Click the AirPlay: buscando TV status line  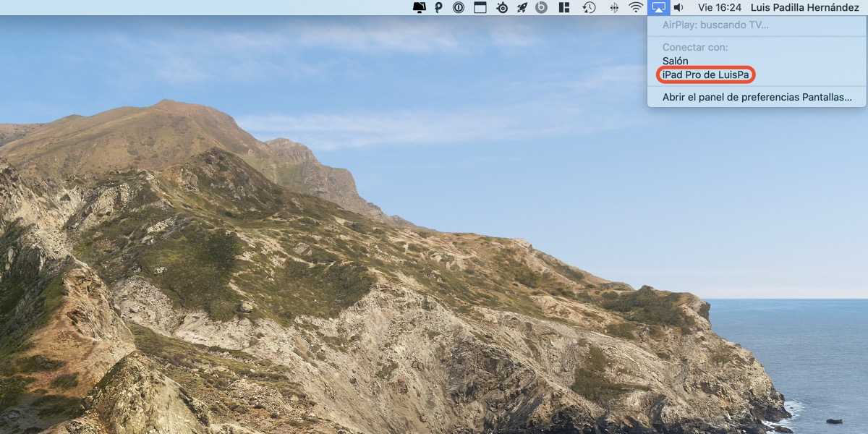tap(715, 25)
